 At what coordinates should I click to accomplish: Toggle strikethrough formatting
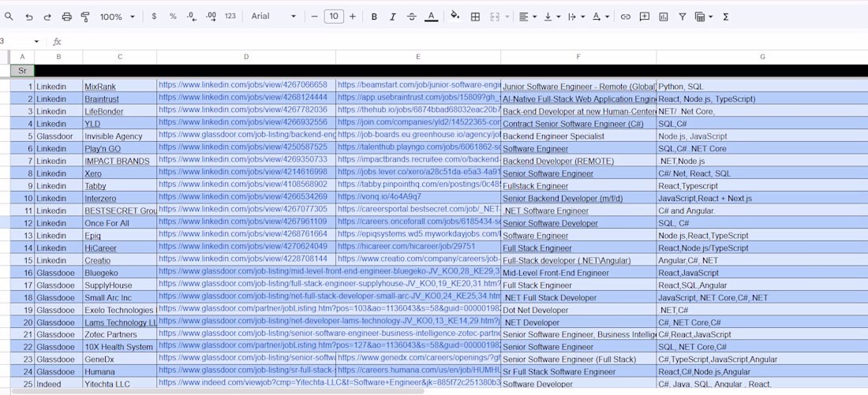(x=412, y=17)
